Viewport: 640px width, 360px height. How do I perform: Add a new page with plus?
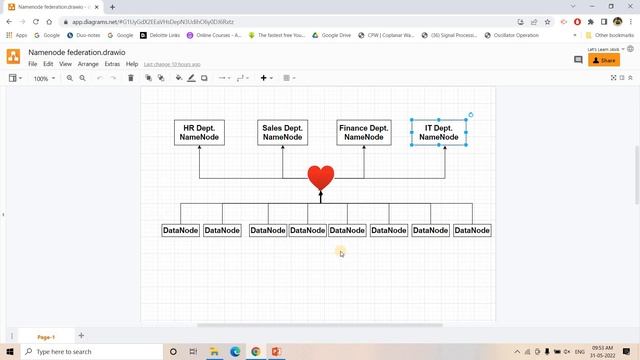click(x=81, y=336)
